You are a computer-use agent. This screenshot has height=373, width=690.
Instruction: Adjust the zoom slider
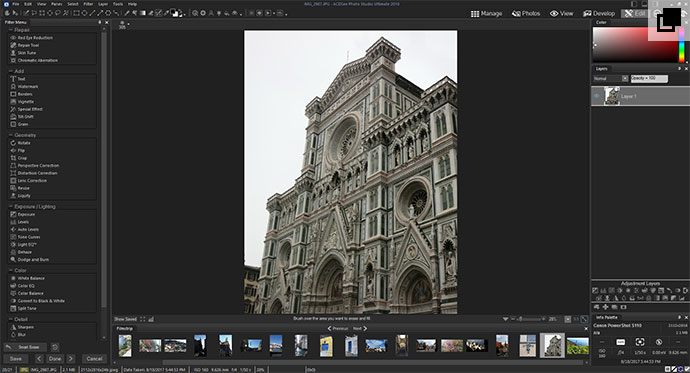click(529, 319)
